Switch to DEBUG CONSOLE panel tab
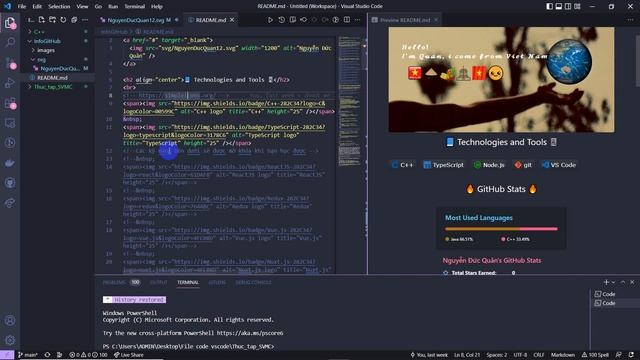Image resolution: width=640 pixels, height=360 pixels. tap(253, 282)
